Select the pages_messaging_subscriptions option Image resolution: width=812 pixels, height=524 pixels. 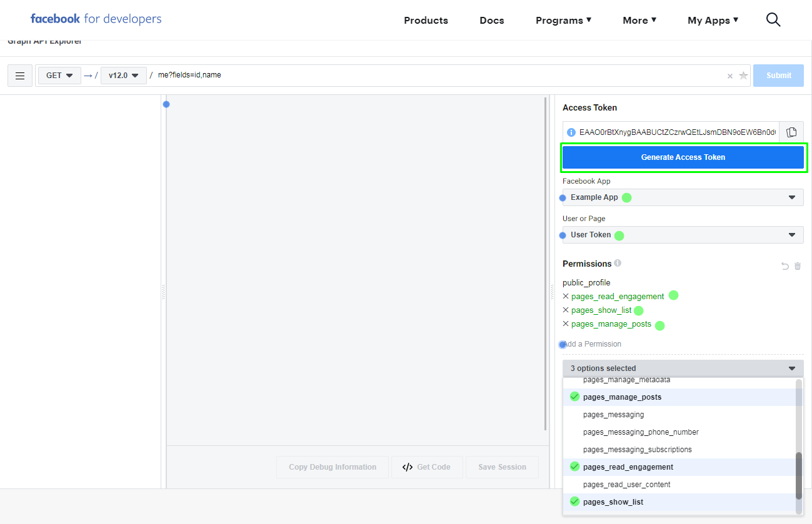click(679, 450)
